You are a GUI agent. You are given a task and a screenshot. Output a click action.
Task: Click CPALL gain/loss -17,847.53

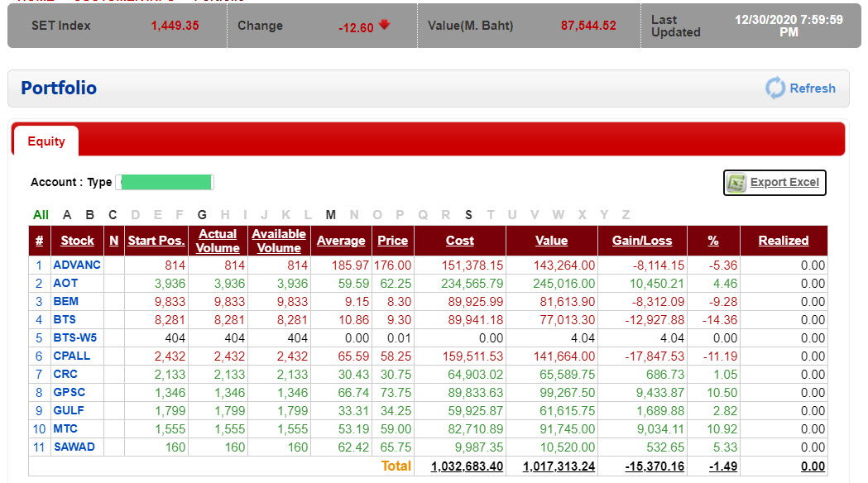point(655,356)
